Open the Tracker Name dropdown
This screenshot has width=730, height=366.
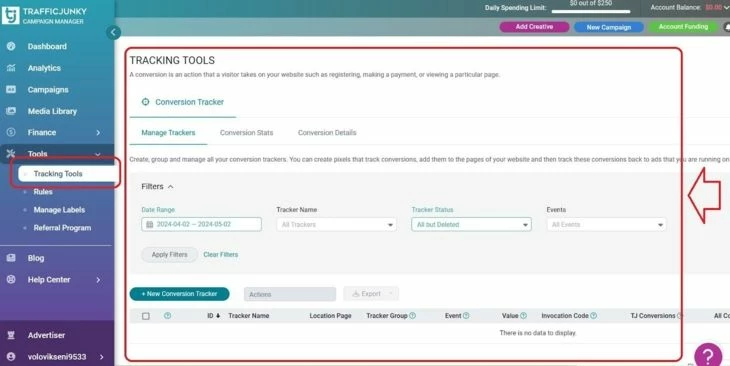[337, 224]
